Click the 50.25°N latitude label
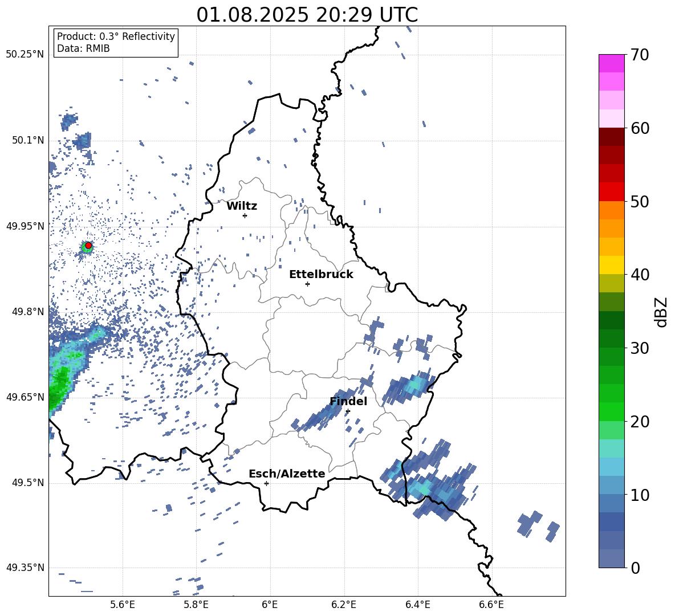The image size is (675, 616). point(25,55)
